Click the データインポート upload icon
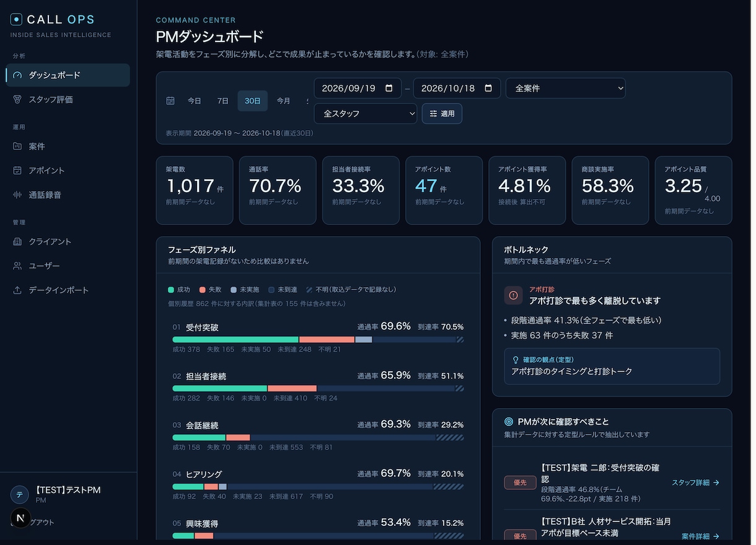 (17, 290)
